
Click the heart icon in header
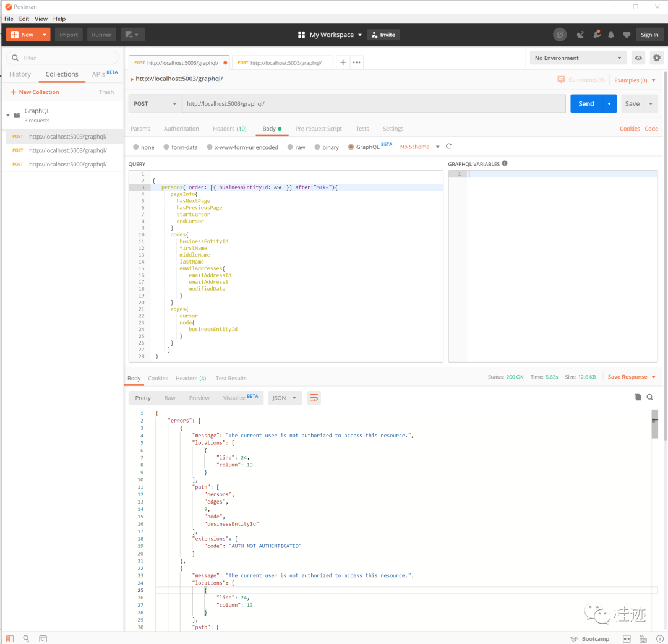click(626, 35)
